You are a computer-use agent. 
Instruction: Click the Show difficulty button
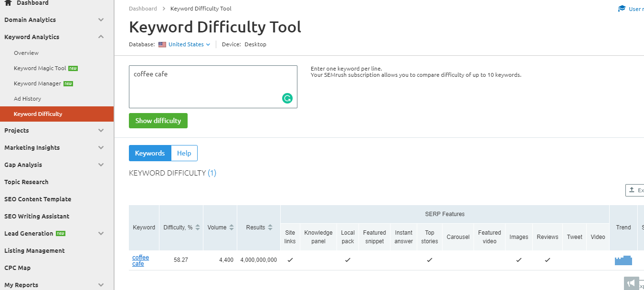pyautogui.click(x=158, y=121)
